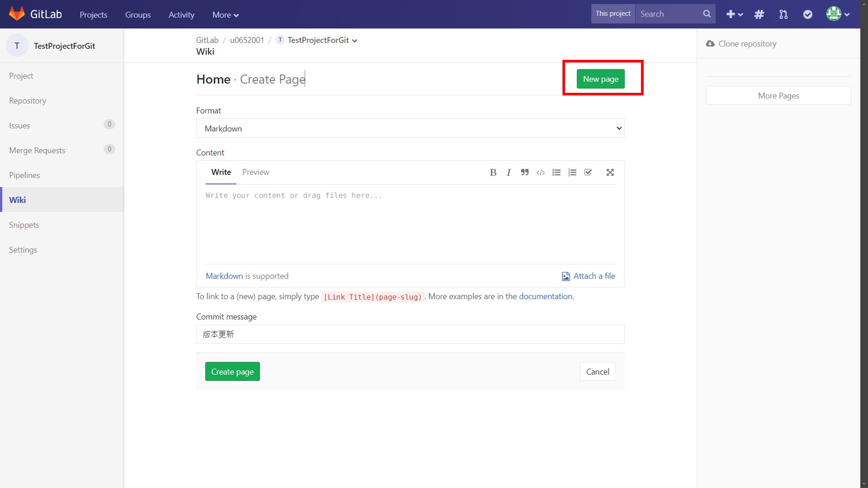Add a numbered list icon
Screen dimensions: 868x488
[572, 172]
